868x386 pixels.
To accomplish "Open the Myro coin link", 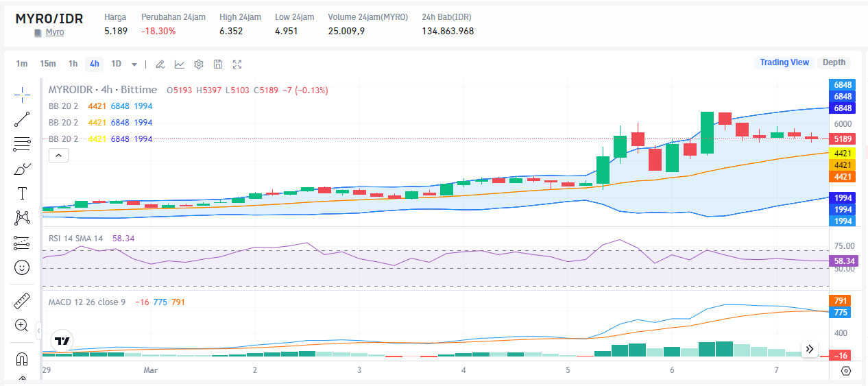I will [54, 32].
